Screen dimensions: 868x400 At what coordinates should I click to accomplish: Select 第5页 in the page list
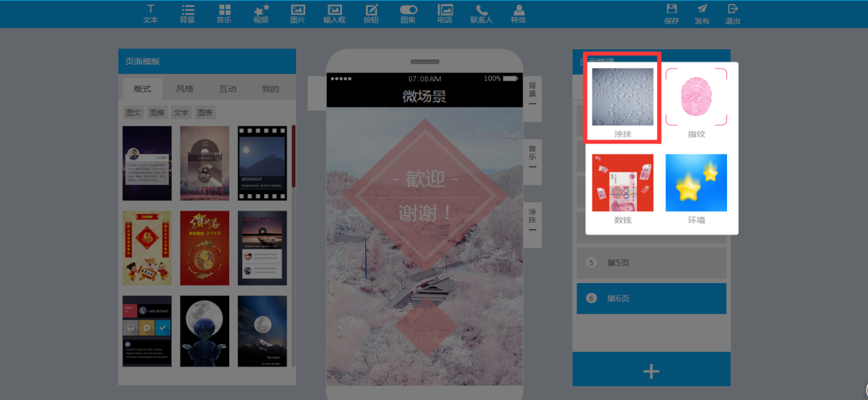651,263
